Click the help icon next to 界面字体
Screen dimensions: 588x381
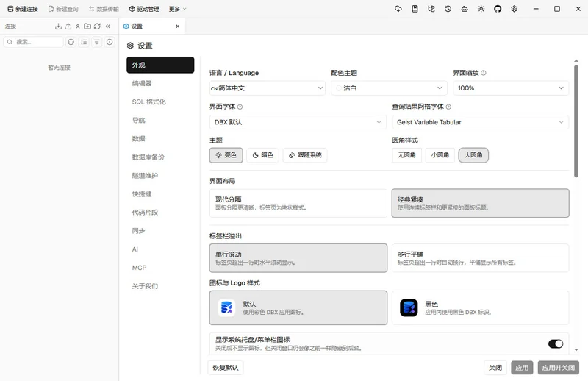pos(240,107)
